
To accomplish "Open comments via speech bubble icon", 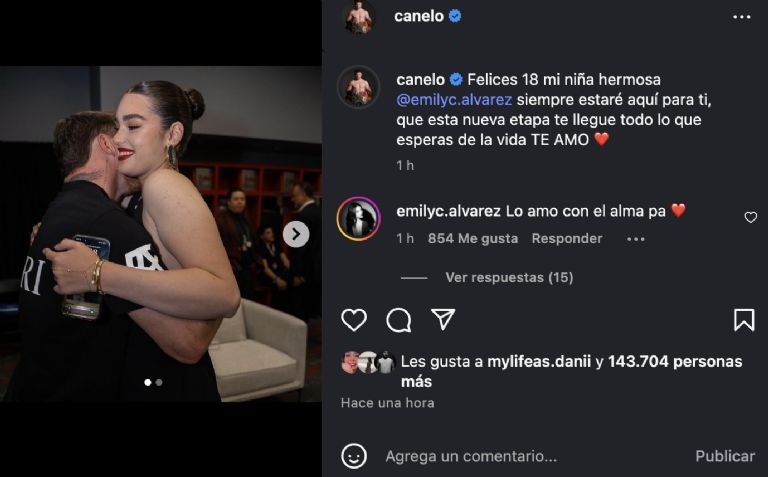I will tap(399, 320).
